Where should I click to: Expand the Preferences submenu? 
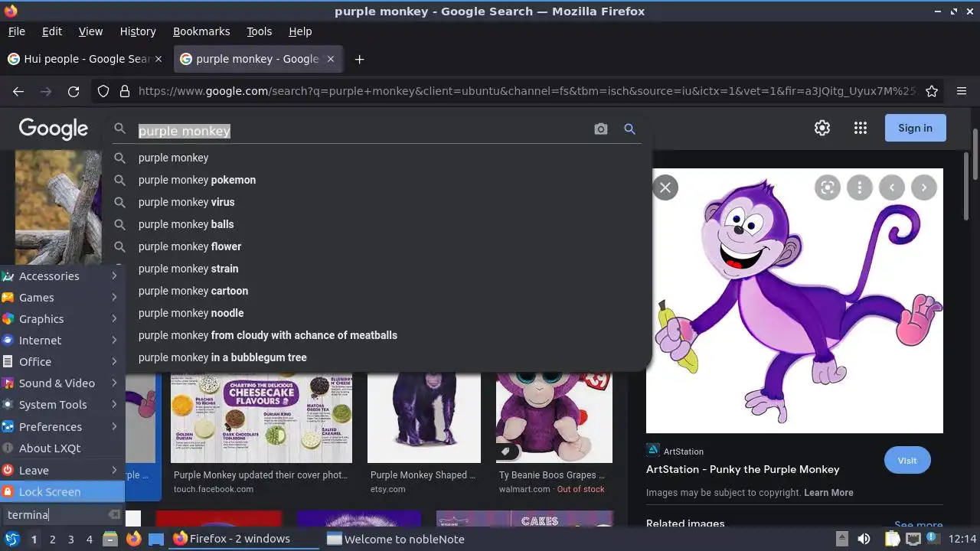[62, 427]
